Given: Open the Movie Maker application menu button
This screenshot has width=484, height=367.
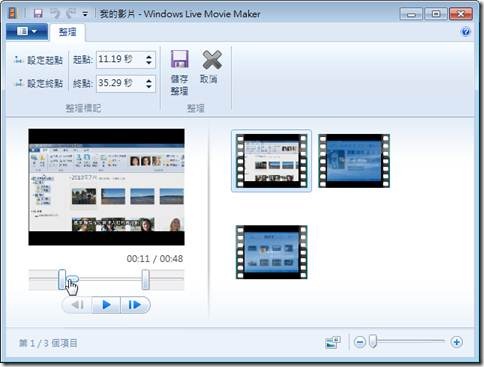Looking at the screenshot, I should pos(27,32).
